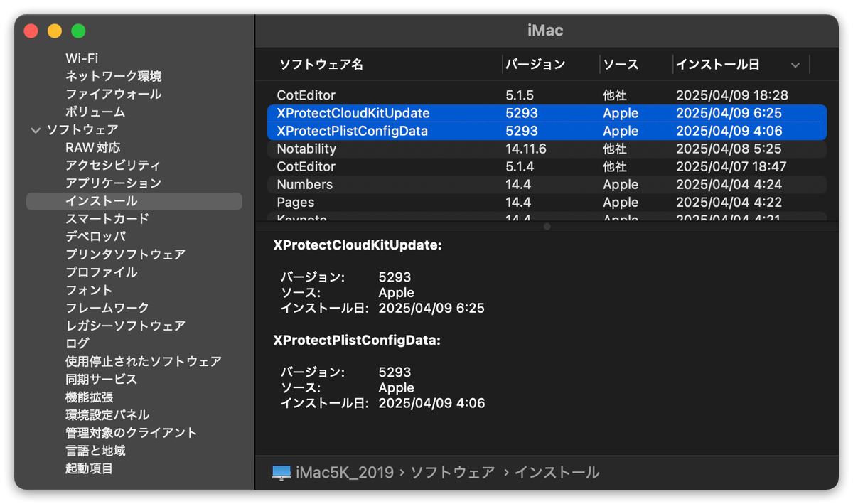Click iMac5K_2019 in the path bar

click(344, 473)
